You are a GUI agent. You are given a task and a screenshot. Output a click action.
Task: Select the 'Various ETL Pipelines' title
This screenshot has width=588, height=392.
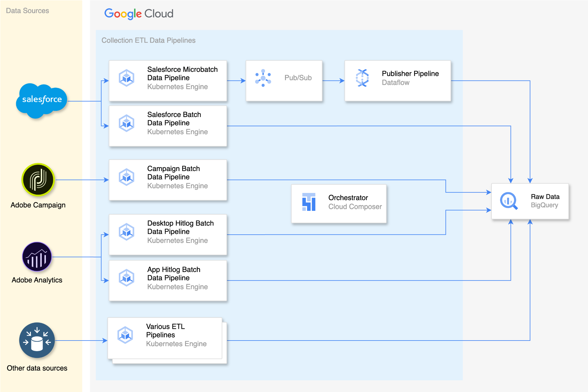coord(166,331)
